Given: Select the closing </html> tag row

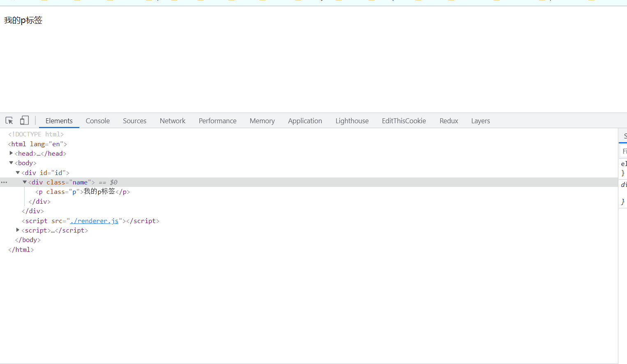Looking at the screenshot, I should pyautogui.click(x=21, y=250).
